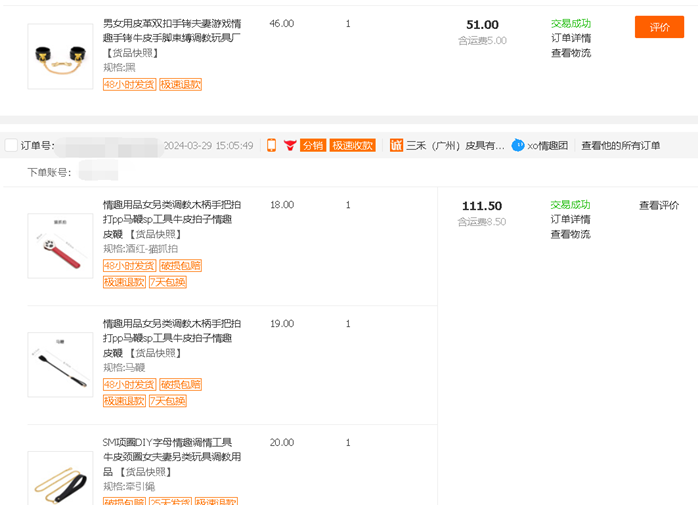Click 破损包赔 tag on the 19.00 item

point(180,385)
